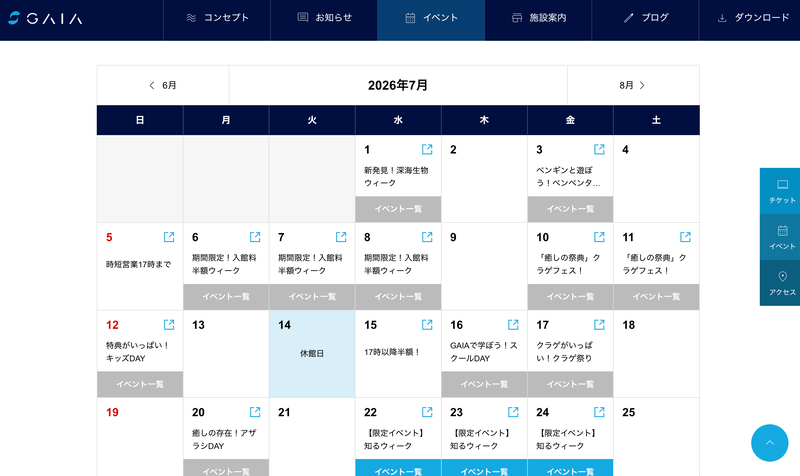Click イベント一覧 button under July 6
Image resolution: width=800 pixels, height=476 pixels.
pos(226,297)
